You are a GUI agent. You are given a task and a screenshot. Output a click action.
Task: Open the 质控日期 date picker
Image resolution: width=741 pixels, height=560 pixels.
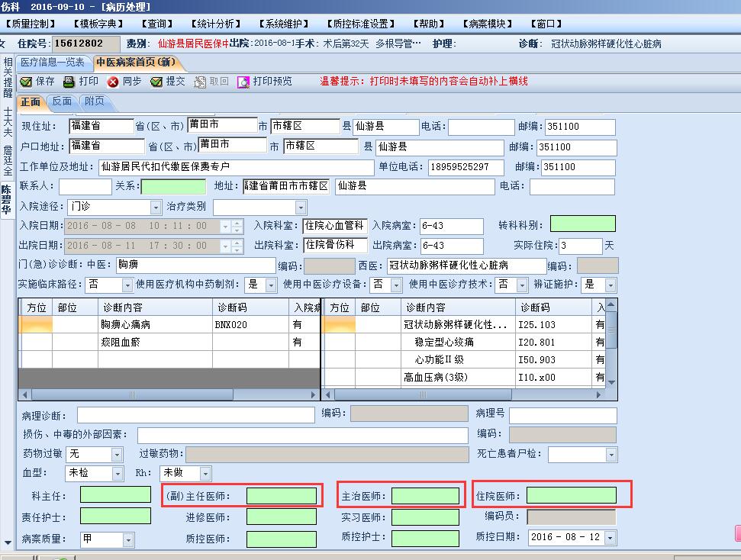tap(610, 538)
